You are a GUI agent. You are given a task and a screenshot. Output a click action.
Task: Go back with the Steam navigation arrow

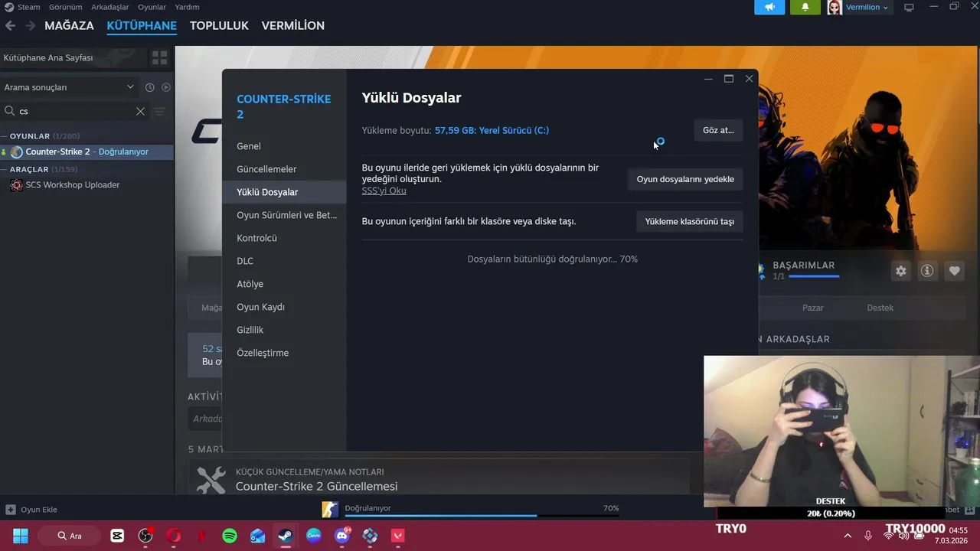[x=10, y=25]
